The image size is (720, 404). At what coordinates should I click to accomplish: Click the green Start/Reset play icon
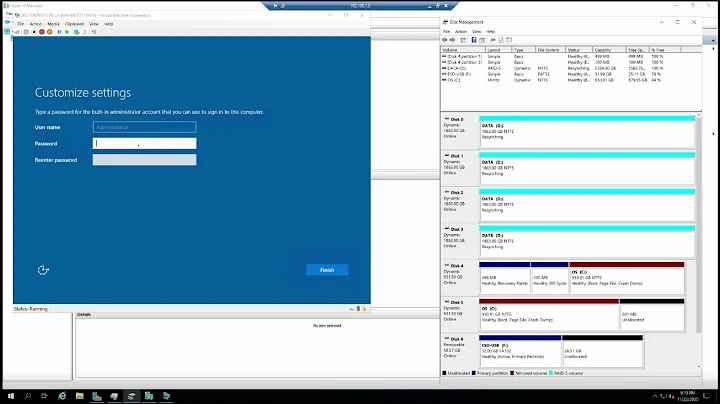(x=67, y=32)
